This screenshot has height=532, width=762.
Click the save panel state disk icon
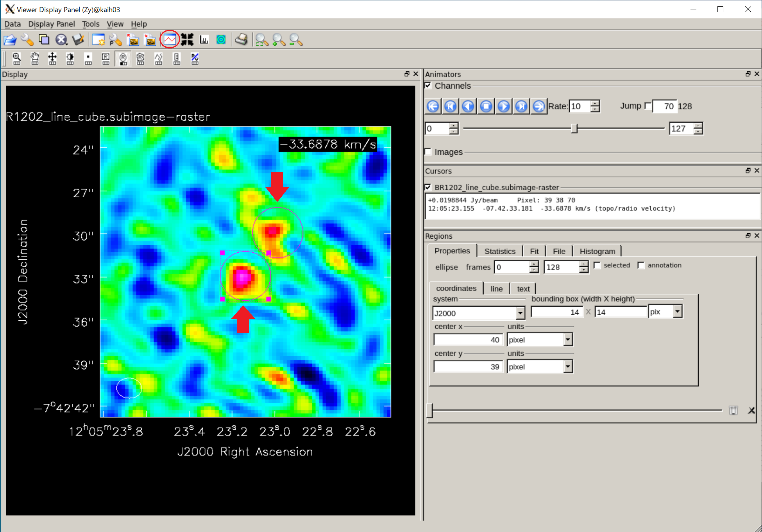point(79,40)
